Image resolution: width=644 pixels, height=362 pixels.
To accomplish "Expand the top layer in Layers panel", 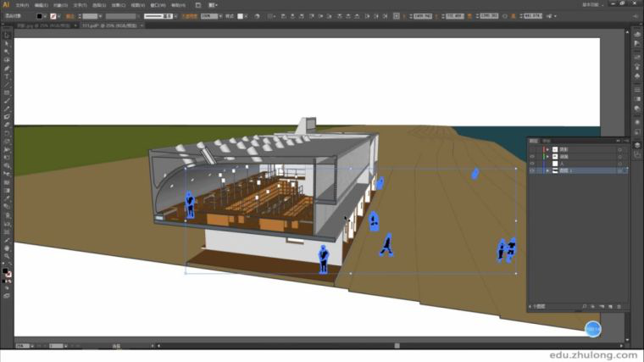I will pos(547,148).
